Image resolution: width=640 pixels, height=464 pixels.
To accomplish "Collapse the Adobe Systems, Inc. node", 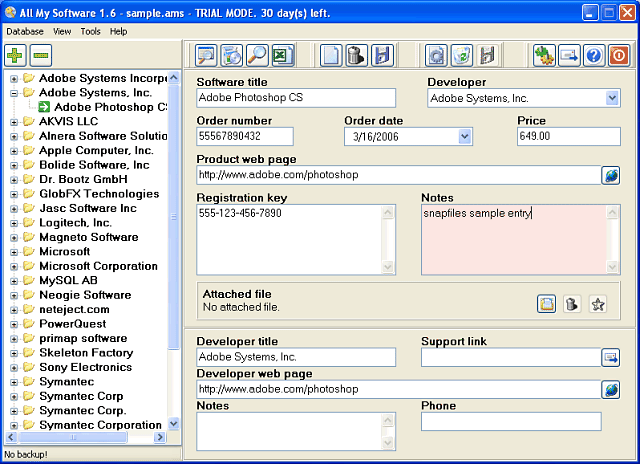I will point(14,93).
